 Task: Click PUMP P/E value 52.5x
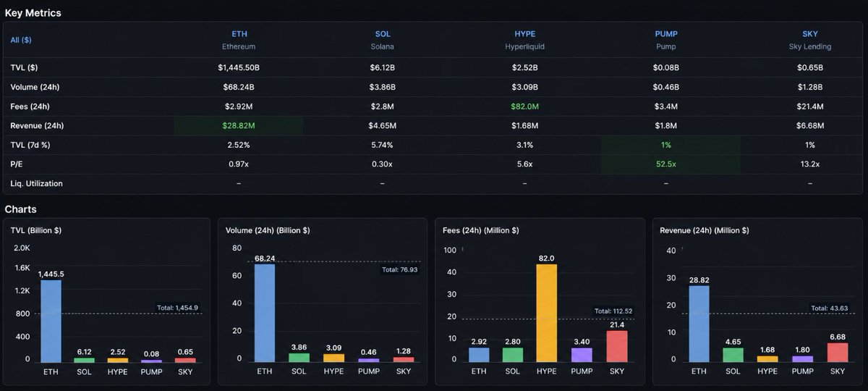pos(666,164)
